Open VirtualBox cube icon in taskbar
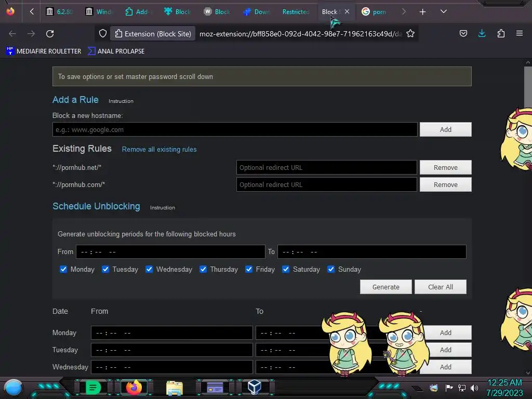The image size is (532, 399). [255, 388]
